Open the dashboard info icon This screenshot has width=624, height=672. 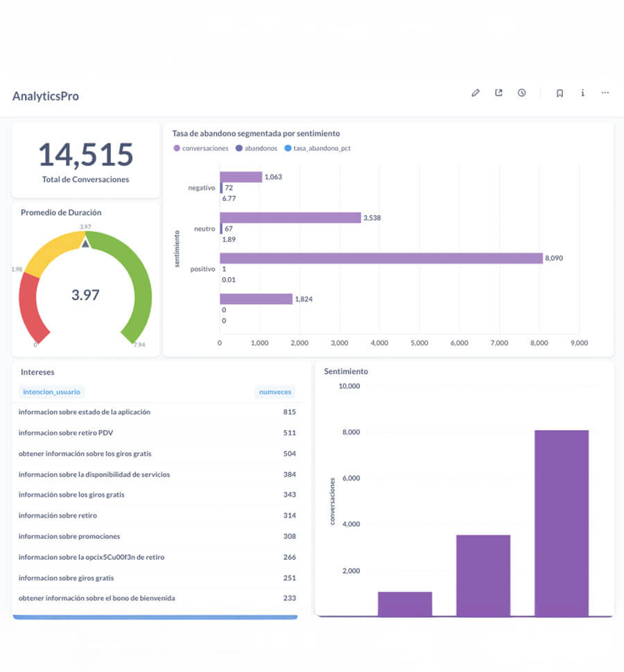pyautogui.click(x=582, y=93)
